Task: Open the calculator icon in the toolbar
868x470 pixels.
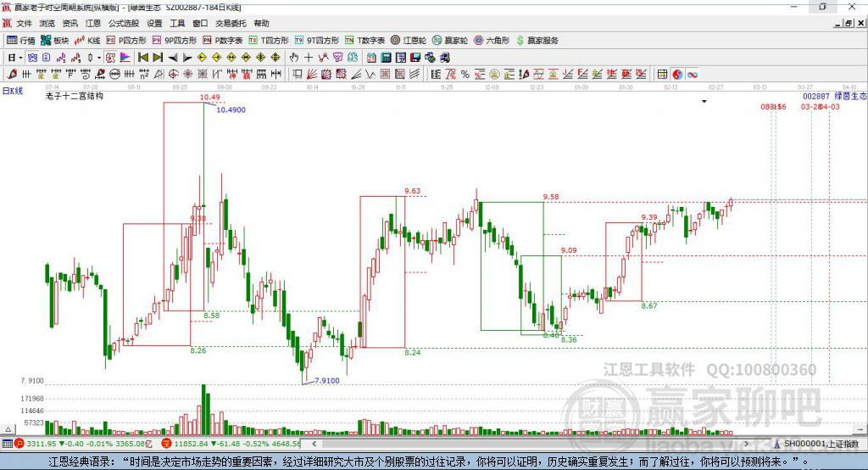Action: click(x=386, y=58)
